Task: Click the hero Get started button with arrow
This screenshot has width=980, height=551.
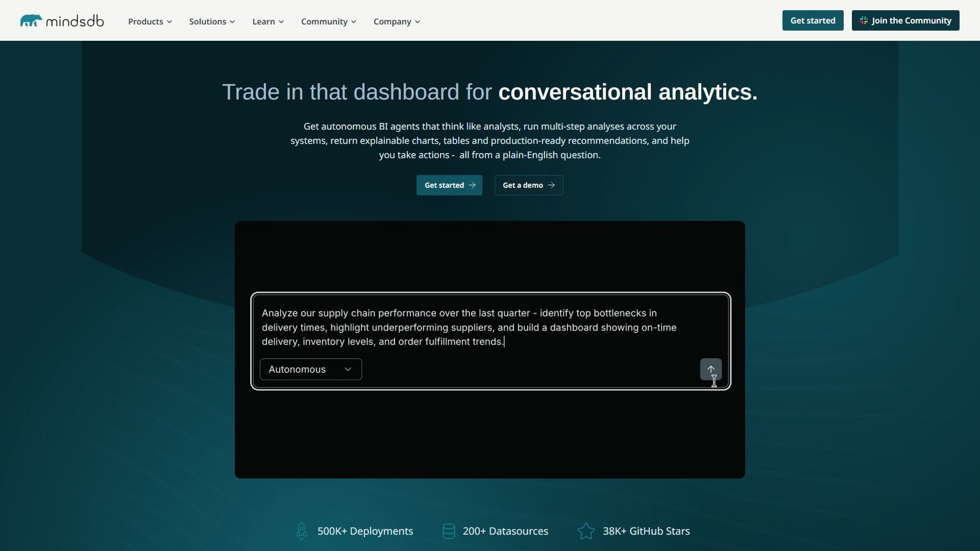Action: coord(449,185)
